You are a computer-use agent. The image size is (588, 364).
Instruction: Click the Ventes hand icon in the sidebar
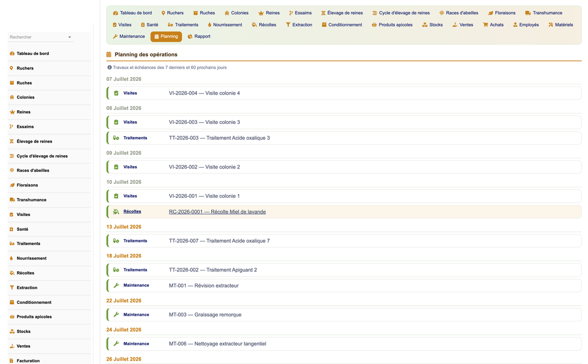(12, 346)
